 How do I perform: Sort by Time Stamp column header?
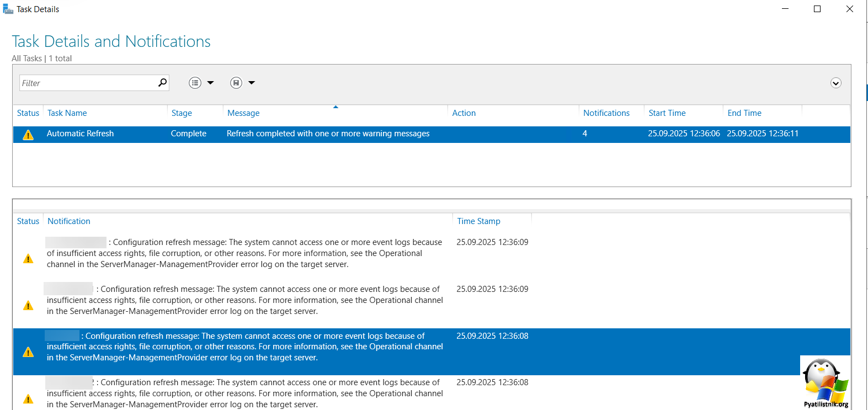coord(478,221)
